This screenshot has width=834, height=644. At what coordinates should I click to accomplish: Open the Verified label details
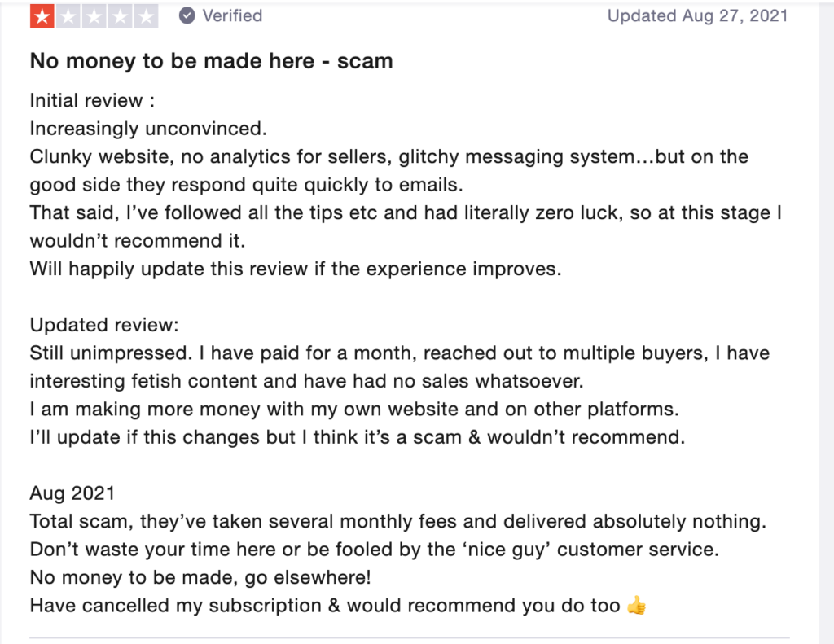click(232, 16)
